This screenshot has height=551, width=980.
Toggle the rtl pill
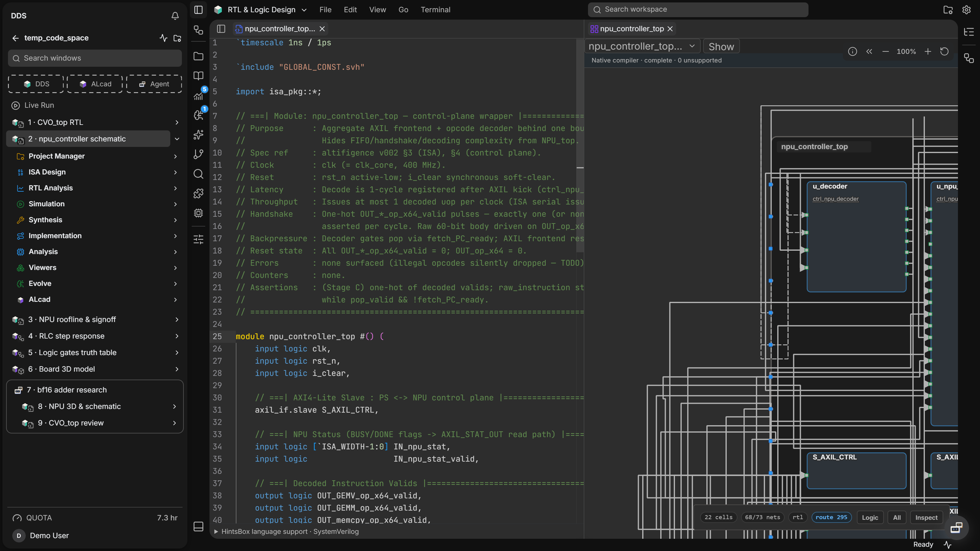(x=798, y=517)
